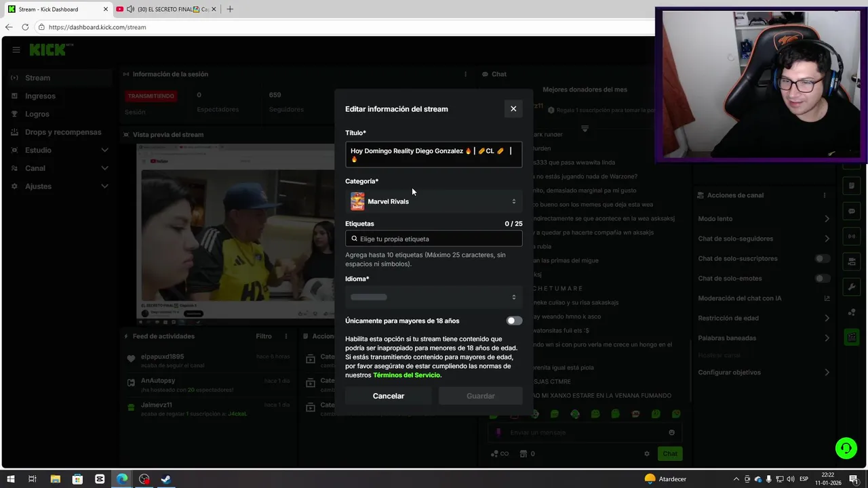The width and height of the screenshot is (868, 488).
Task: Expand Chat de solo-seguidores setting
Action: (764, 239)
